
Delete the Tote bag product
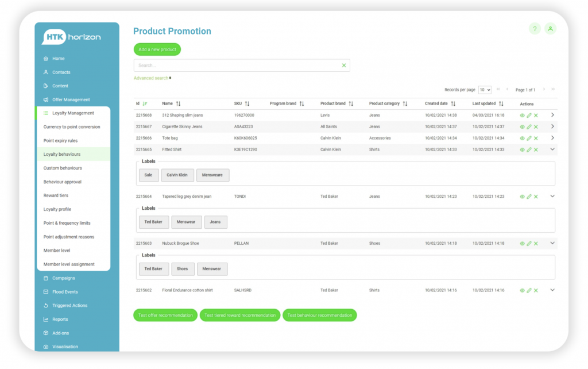point(536,138)
